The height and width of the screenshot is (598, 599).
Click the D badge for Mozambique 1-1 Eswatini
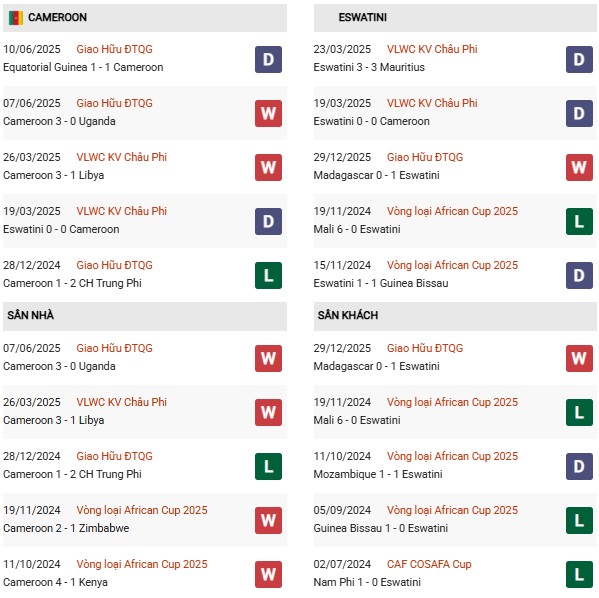point(579,466)
